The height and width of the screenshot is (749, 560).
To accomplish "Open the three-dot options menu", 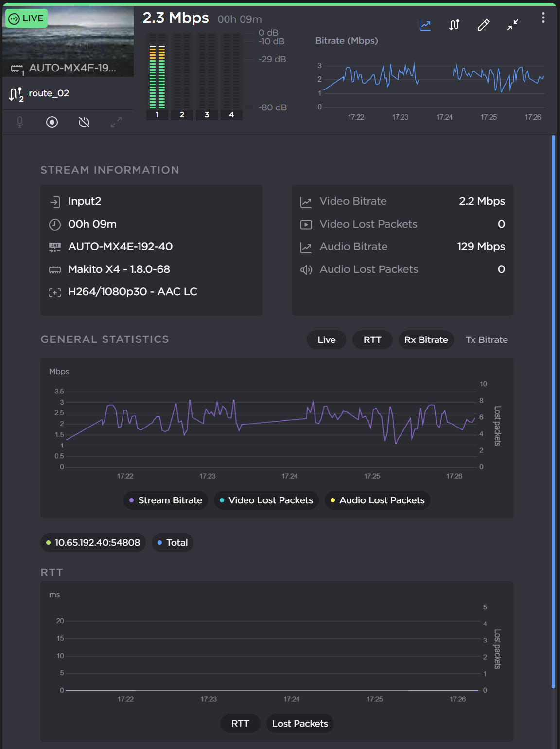I will (543, 17).
